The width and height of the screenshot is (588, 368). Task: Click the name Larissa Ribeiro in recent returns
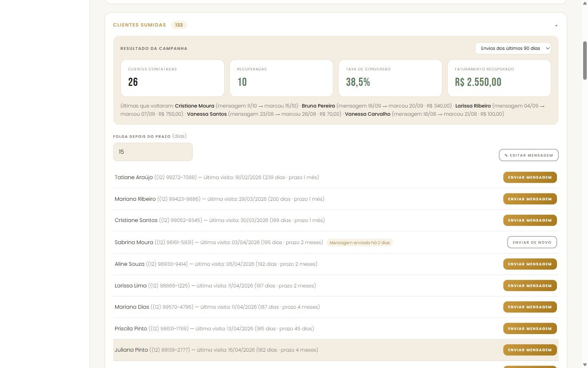point(473,106)
